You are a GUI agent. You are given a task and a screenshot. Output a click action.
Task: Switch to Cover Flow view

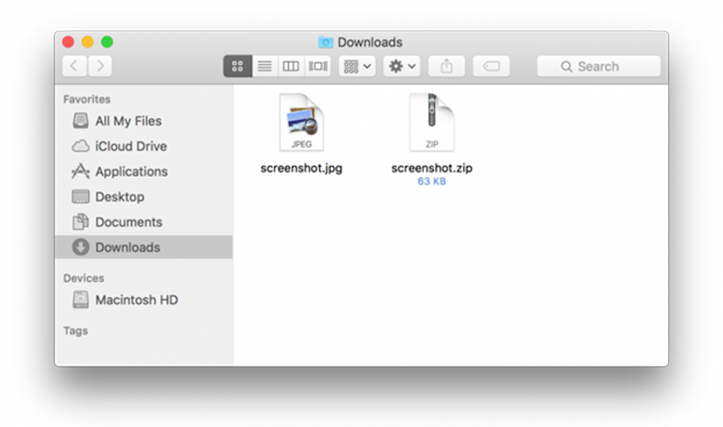pos(318,66)
